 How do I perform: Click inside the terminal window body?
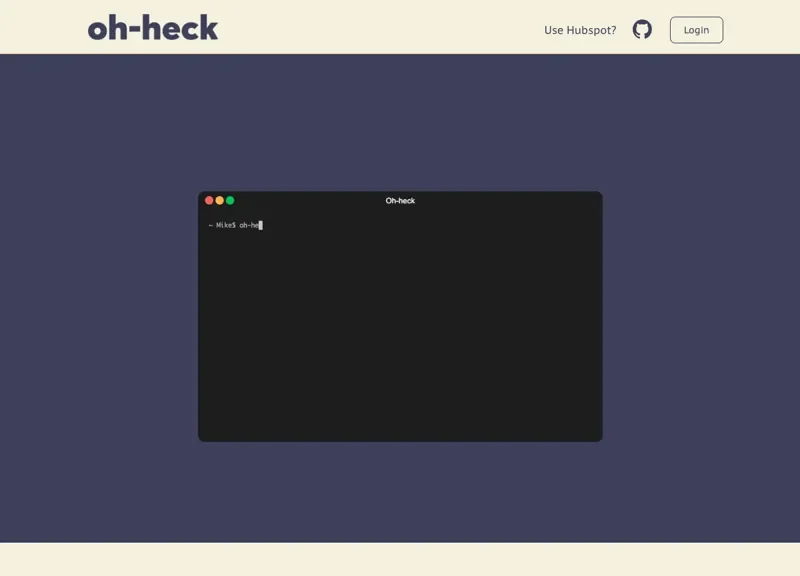click(400, 330)
